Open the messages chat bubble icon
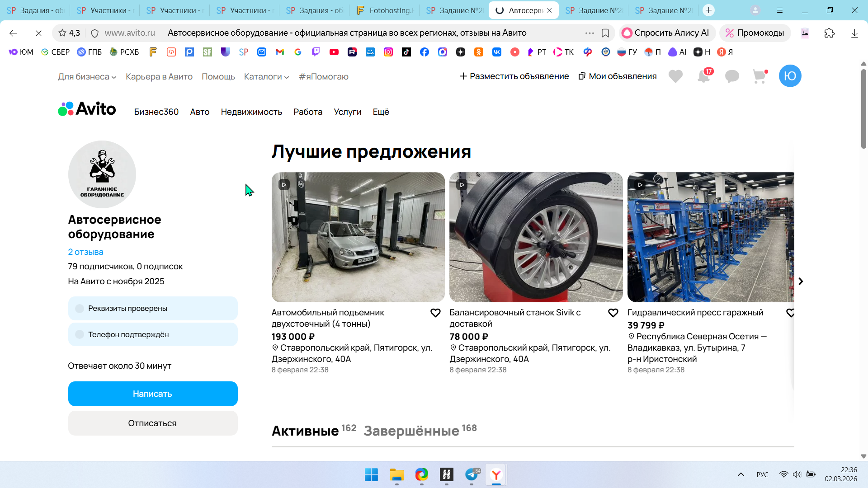The image size is (868, 488). (732, 76)
